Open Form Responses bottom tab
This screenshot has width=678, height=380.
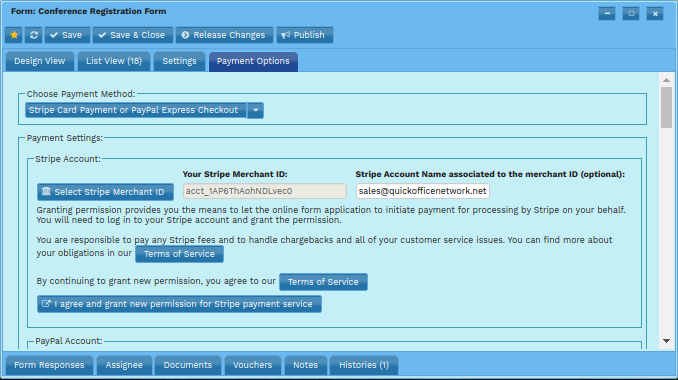click(49, 365)
